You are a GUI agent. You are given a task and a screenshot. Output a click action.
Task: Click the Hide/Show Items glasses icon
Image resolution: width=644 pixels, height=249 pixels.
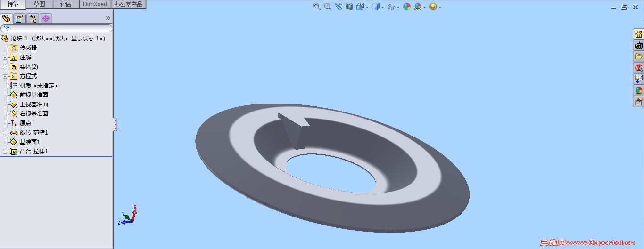tap(391, 7)
